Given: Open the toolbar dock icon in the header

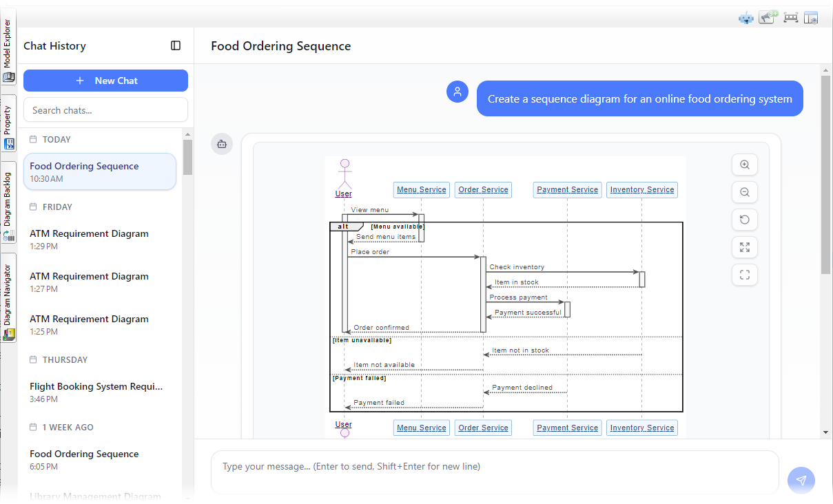Looking at the screenshot, I should pos(790,17).
